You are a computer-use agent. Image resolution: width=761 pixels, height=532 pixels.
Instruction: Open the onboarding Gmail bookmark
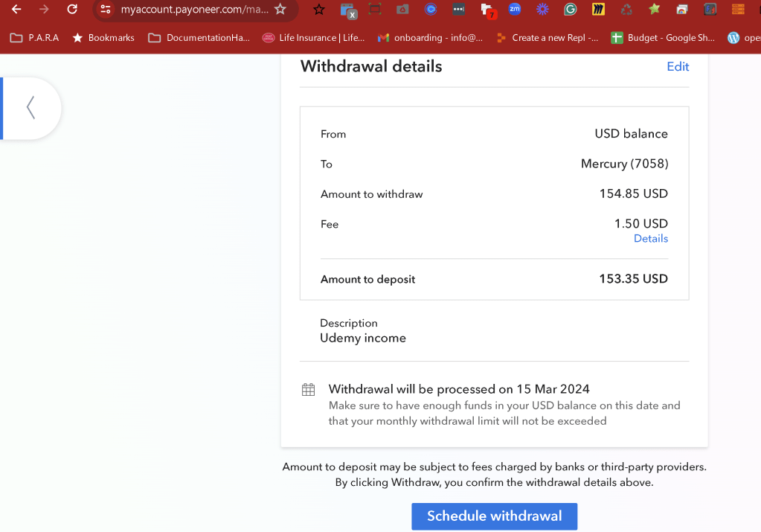pyautogui.click(x=430, y=38)
